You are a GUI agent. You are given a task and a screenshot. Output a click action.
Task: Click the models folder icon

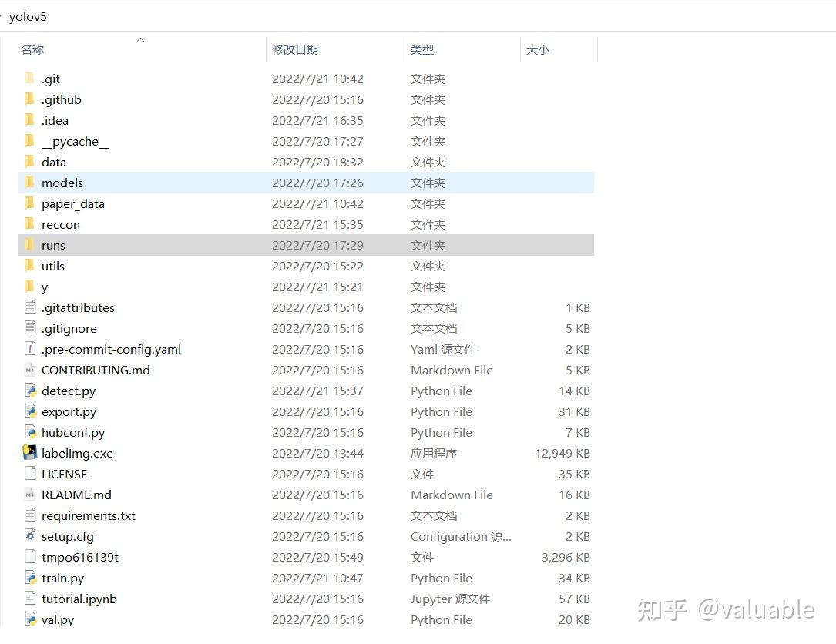(x=30, y=183)
